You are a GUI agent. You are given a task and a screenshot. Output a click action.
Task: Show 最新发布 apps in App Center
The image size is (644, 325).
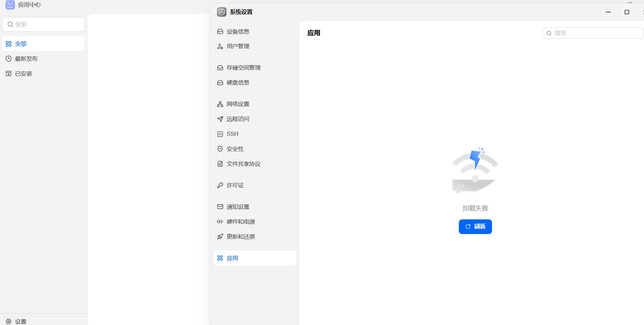point(44,59)
